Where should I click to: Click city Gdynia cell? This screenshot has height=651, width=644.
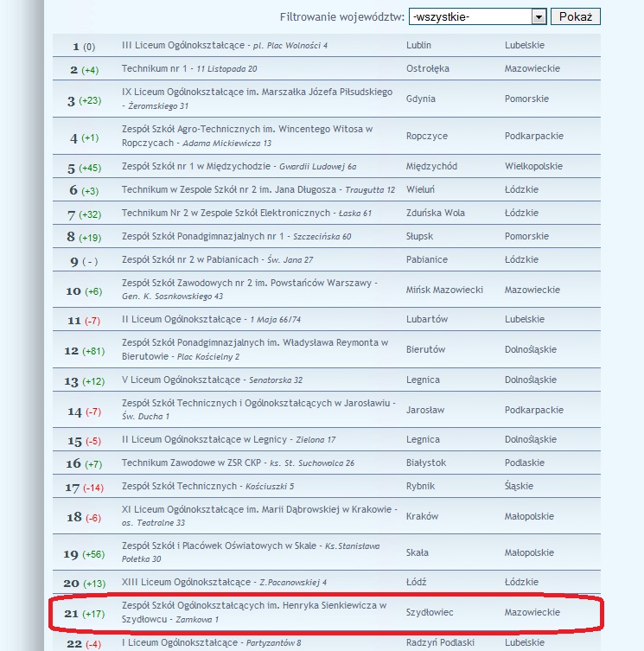click(x=421, y=99)
